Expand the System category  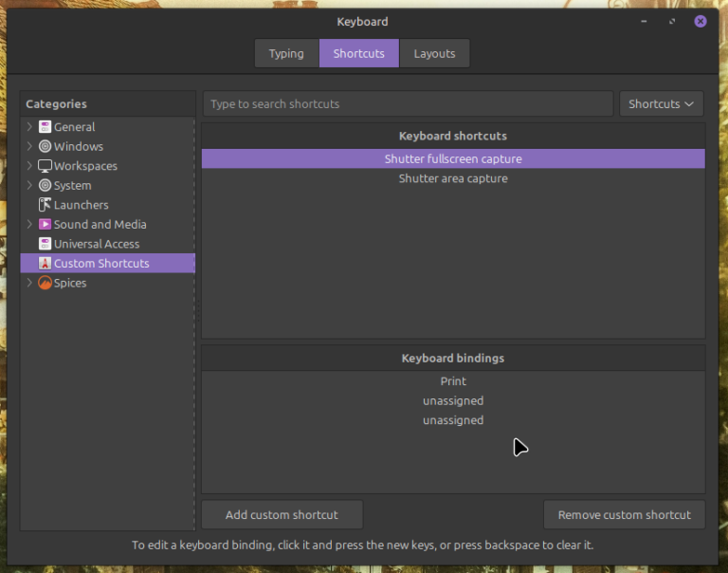click(x=29, y=185)
